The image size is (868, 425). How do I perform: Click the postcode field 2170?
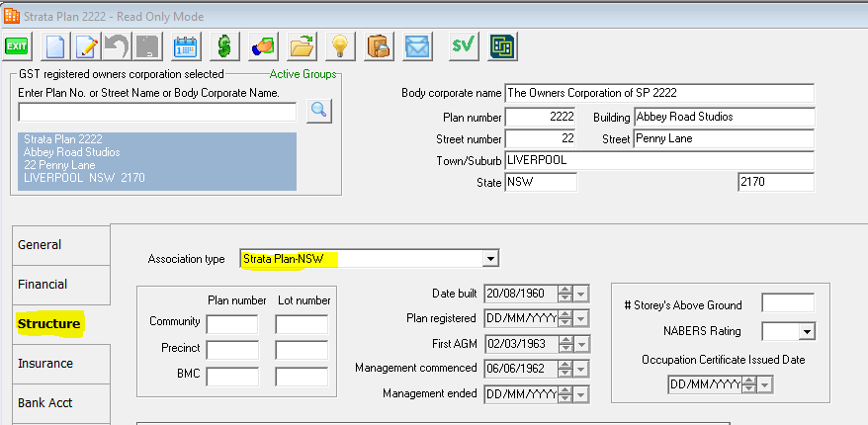[776, 182]
